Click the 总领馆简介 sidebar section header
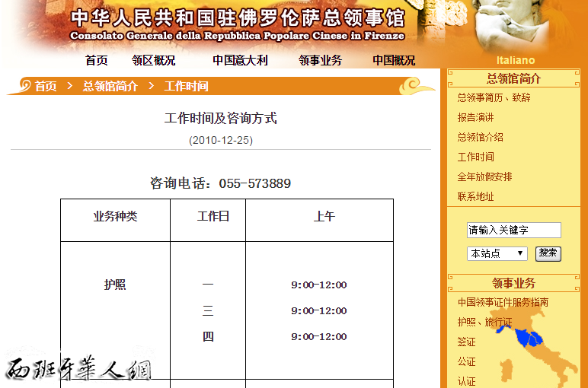Screen dimensions: 588x388 tap(513, 78)
